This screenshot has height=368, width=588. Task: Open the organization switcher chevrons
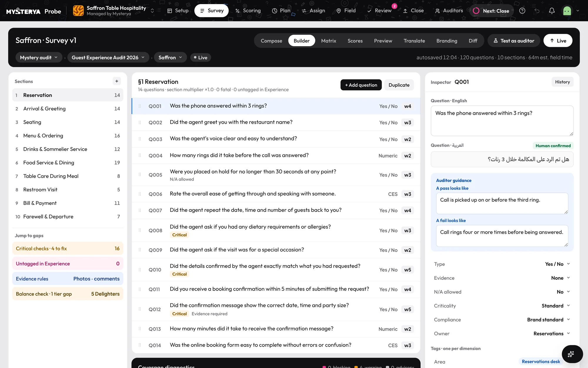(x=152, y=11)
